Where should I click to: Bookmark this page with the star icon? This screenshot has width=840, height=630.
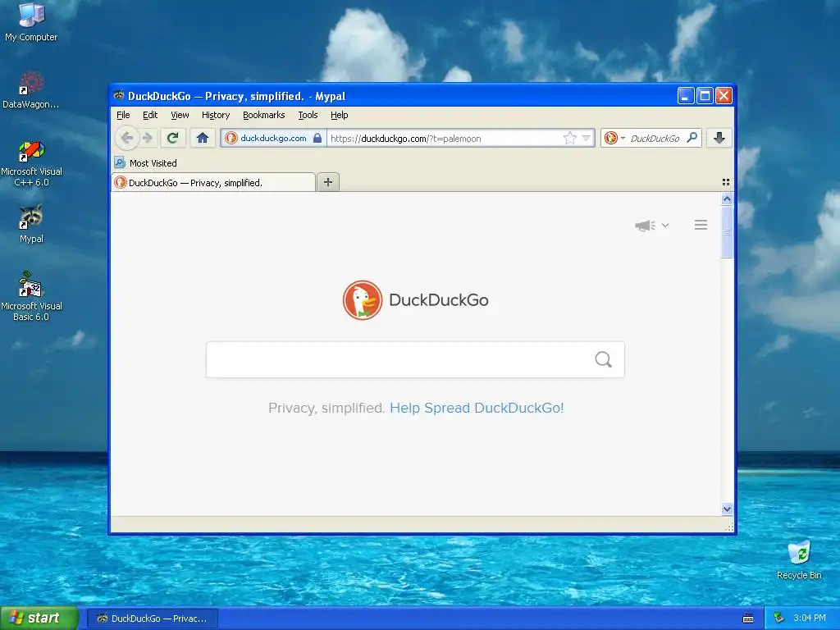(x=570, y=138)
